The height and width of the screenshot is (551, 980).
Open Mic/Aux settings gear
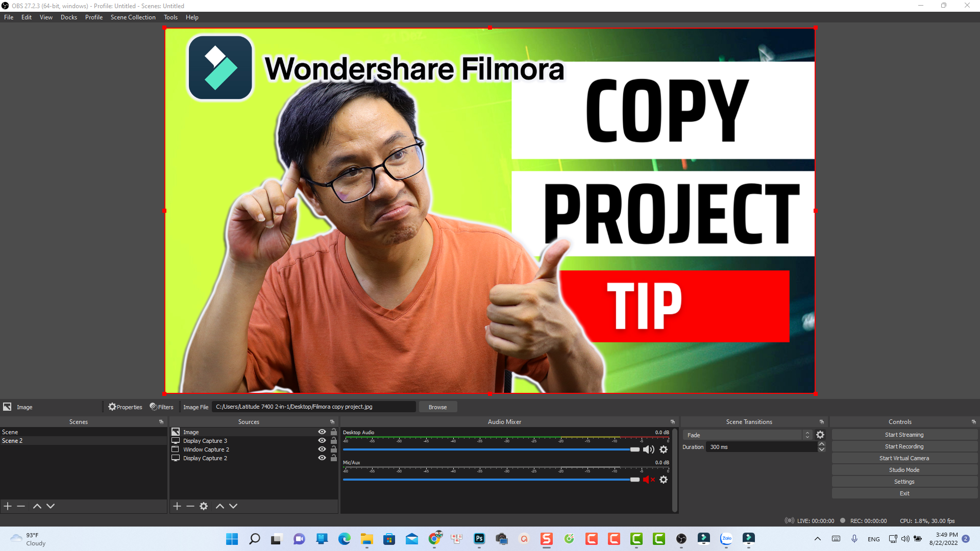pos(664,480)
